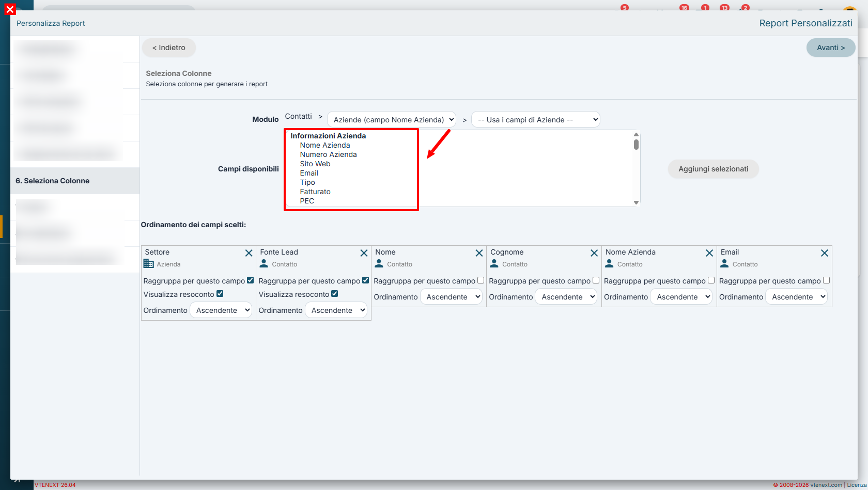Viewport: 868px width, 490px height.
Task: Click Aggiungi selezionati button
Action: coord(714,169)
